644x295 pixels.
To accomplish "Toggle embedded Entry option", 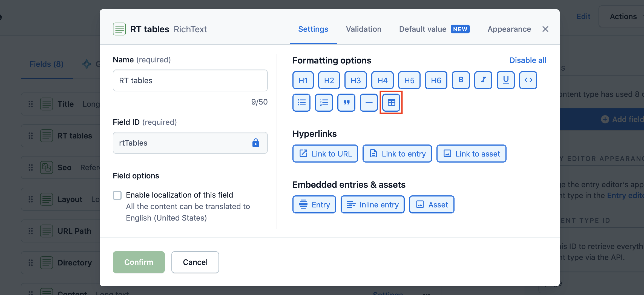I will (x=314, y=204).
